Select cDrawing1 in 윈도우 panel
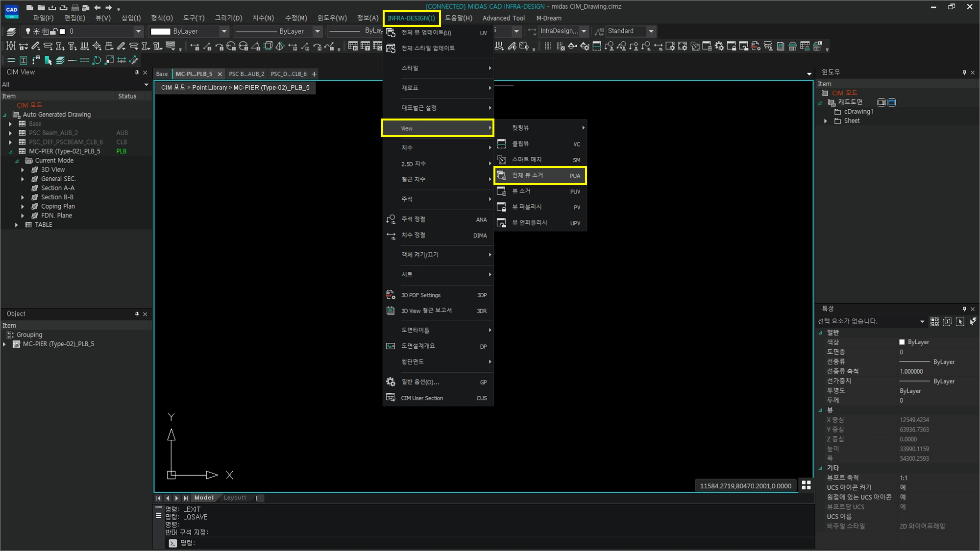The image size is (980, 551). 858,112
